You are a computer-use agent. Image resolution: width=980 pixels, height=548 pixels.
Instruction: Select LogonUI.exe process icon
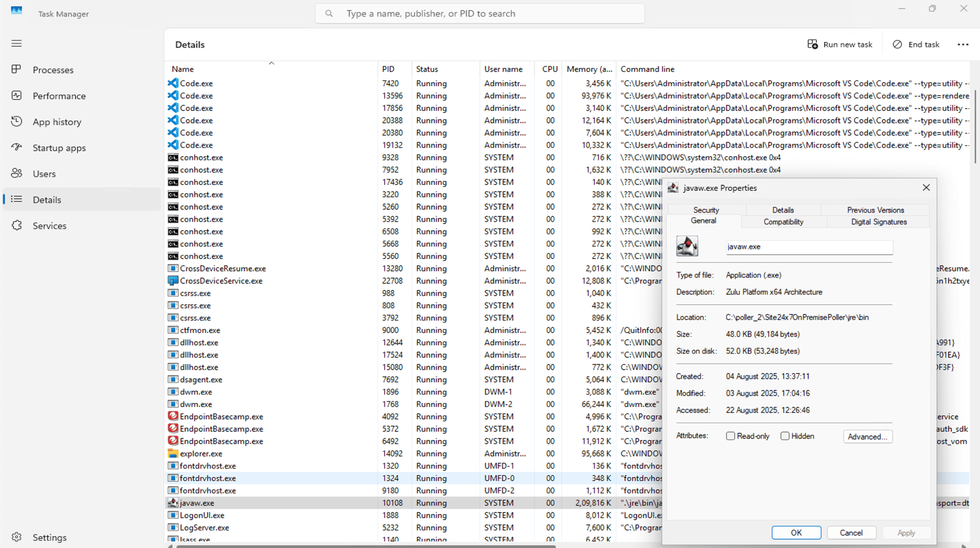pos(173,515)
